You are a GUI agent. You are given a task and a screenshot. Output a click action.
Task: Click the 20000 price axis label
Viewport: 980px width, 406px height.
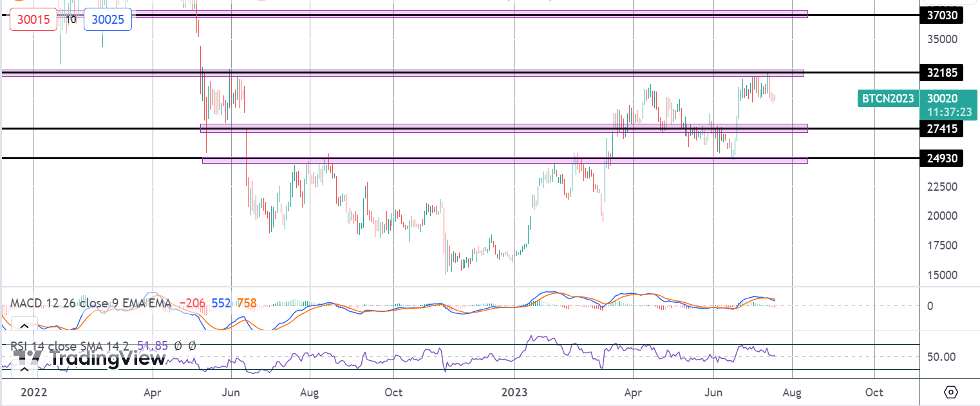point(942,216)
